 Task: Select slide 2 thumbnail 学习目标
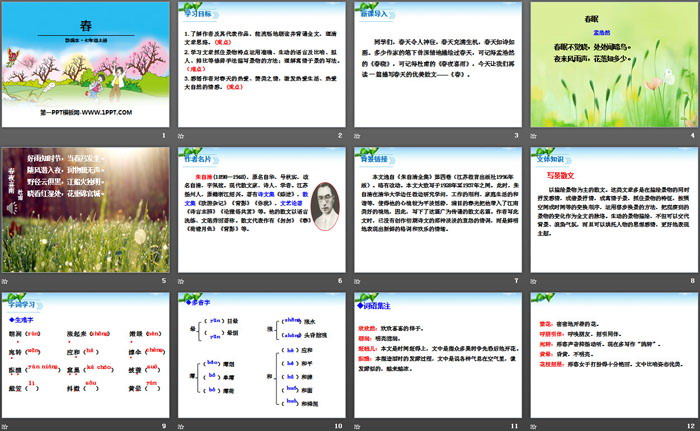(262, 64)
